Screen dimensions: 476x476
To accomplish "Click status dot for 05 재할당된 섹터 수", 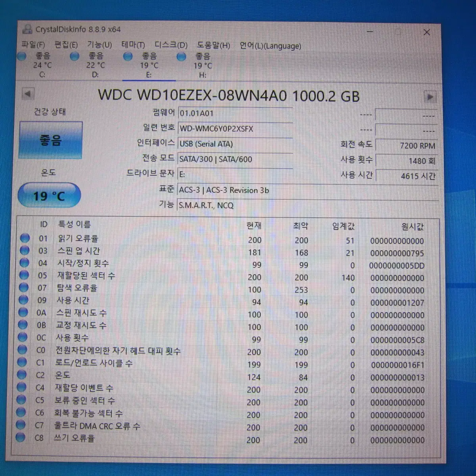I will 24,275.
